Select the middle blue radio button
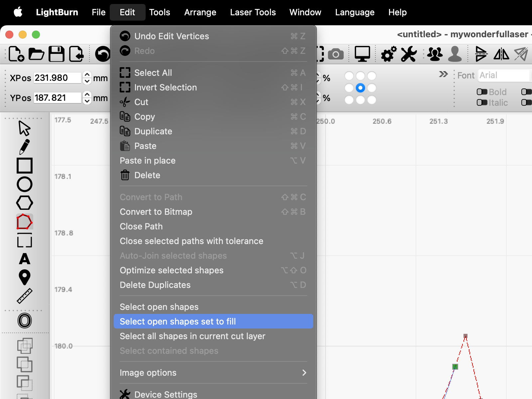The width and height of the screenshot is (532, 399). pyautogui.click(x=360, y=88)
